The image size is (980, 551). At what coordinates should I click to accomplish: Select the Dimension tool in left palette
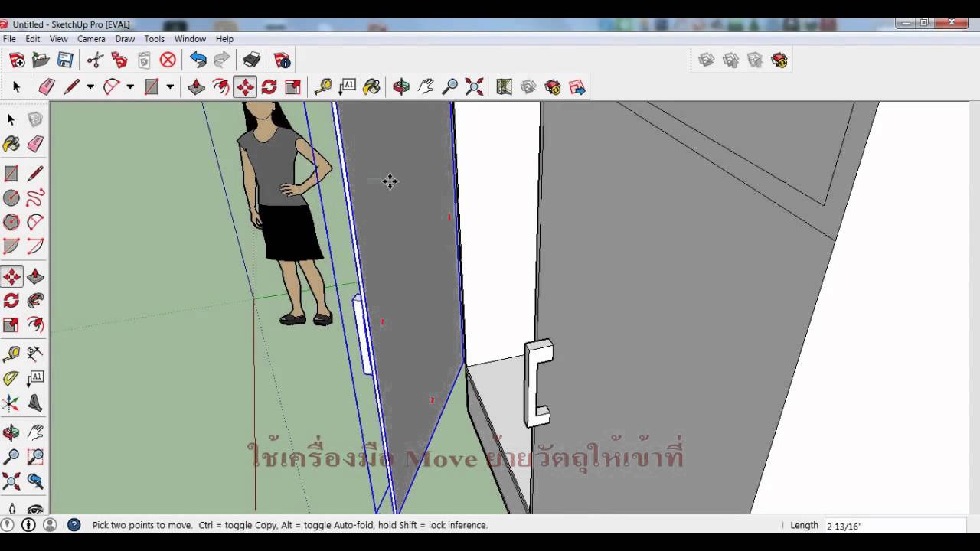tap(35, 353)
